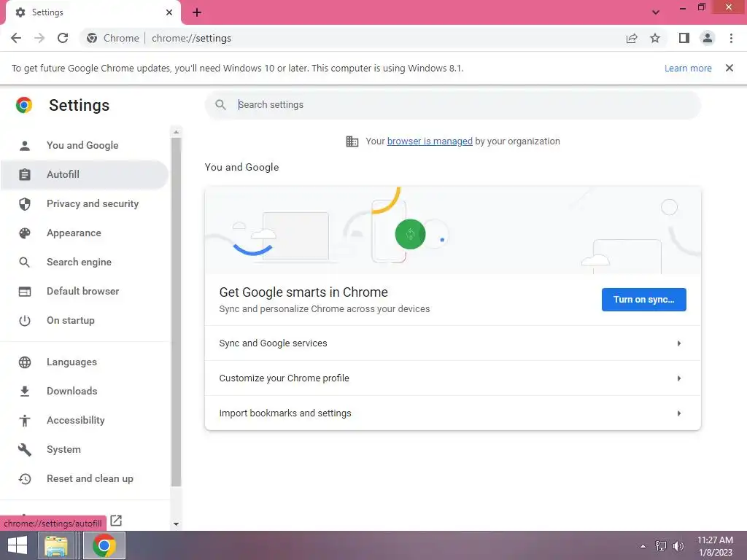Click the share page icon in address bar
Screen dimensions: 747x560
(x=632, y=38)
